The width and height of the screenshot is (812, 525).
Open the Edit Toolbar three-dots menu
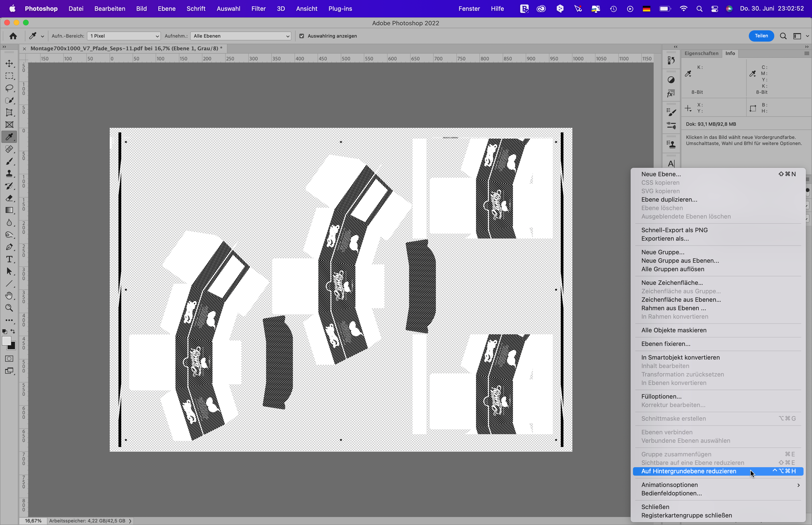tap(9, 321)
